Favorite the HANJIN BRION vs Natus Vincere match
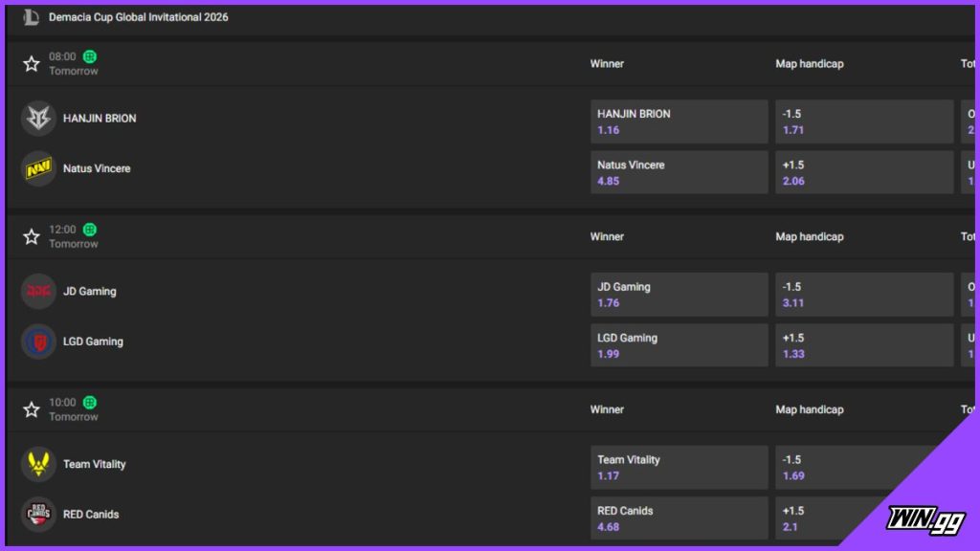This screenshot has height=551, width=980. (32, 64)
